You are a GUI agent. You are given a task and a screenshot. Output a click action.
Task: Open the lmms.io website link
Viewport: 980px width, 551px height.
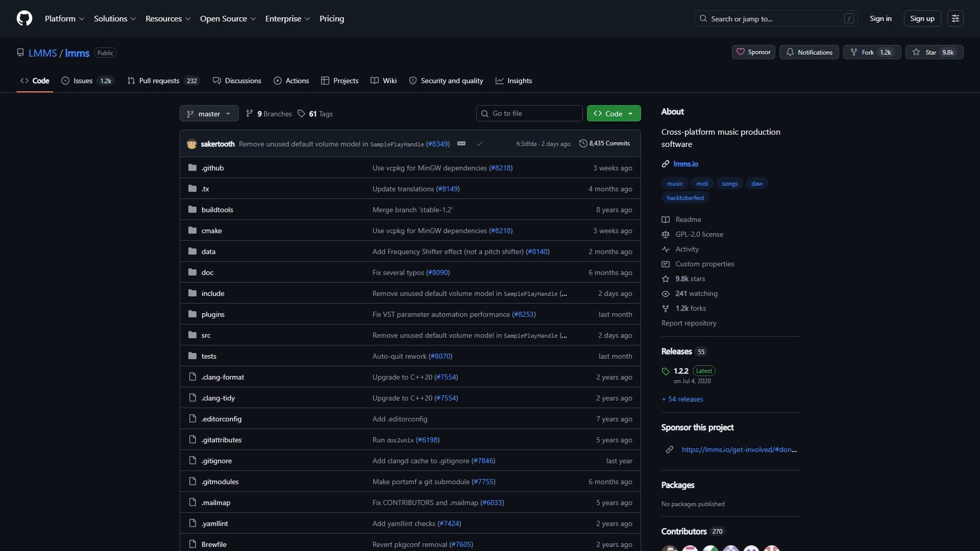tap(685, 164)
